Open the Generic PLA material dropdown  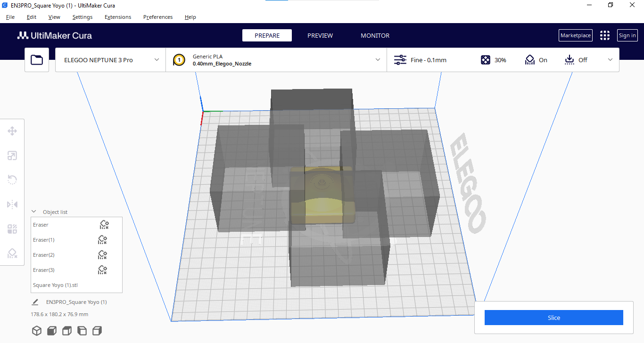tap(276, 60)
